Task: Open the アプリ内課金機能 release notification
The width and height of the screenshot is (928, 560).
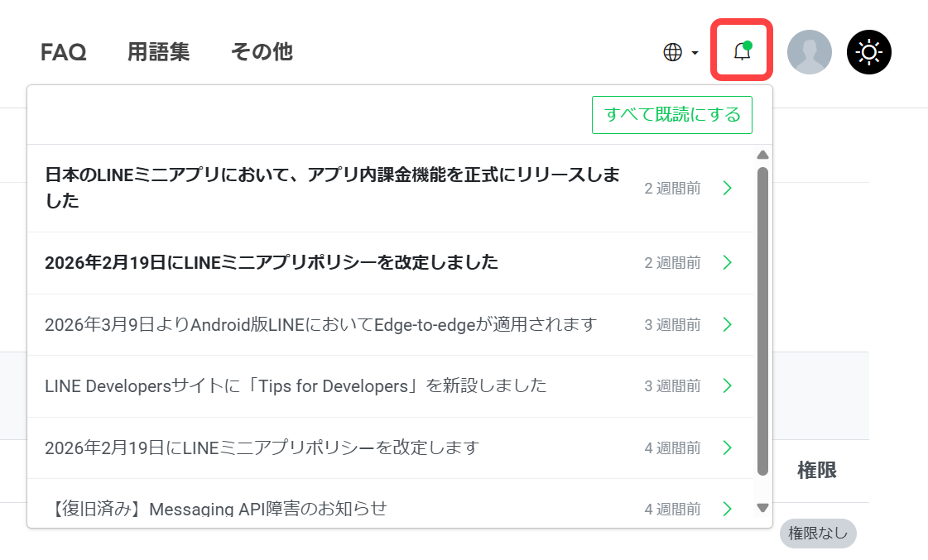Action: pyautogui.click(x=331, y=188)
